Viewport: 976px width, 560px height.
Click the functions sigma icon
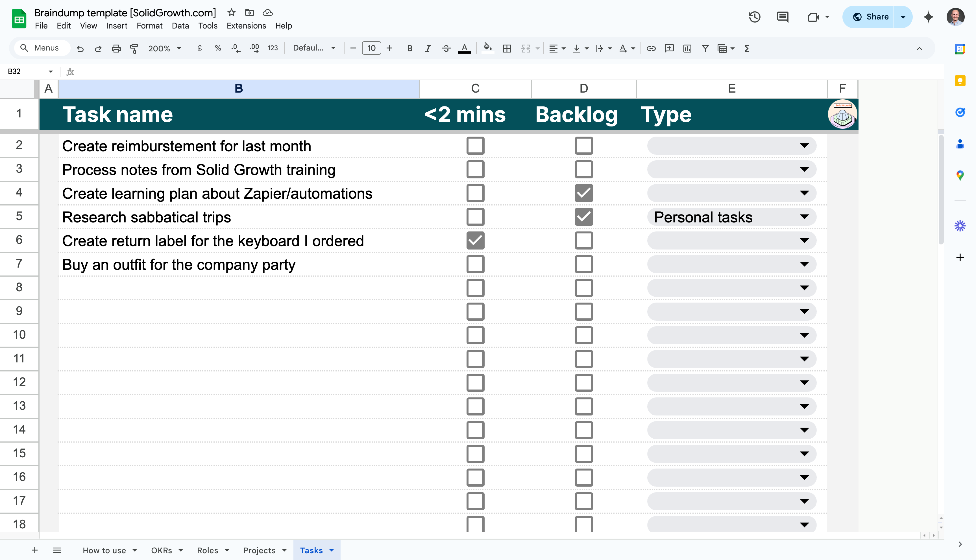[x=747, y=49]
